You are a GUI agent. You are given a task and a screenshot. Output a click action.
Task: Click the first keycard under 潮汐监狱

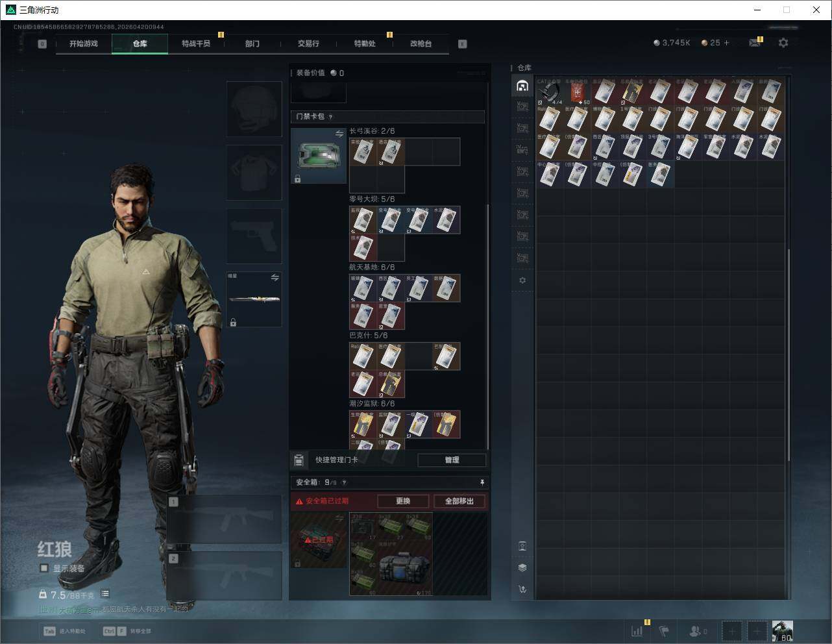[363, 425]
